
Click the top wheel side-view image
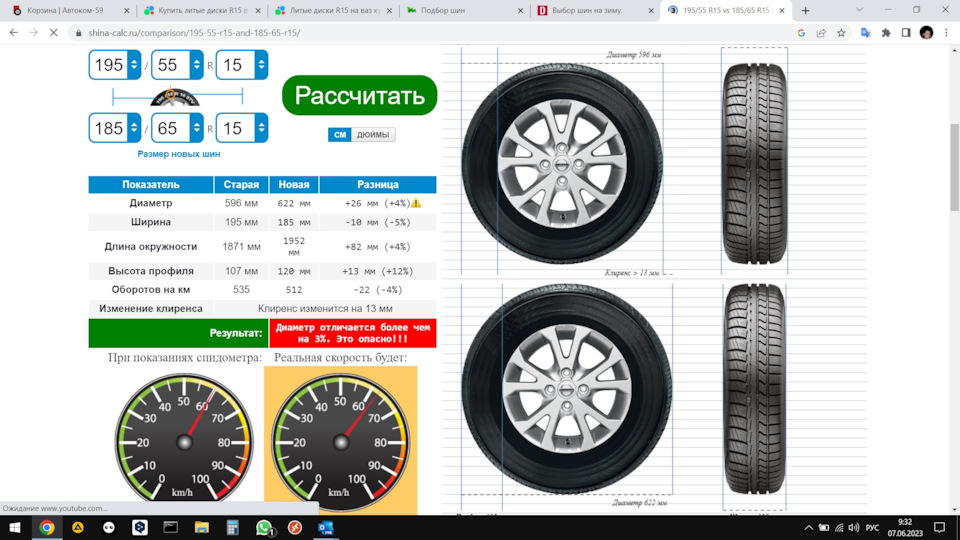562,163
